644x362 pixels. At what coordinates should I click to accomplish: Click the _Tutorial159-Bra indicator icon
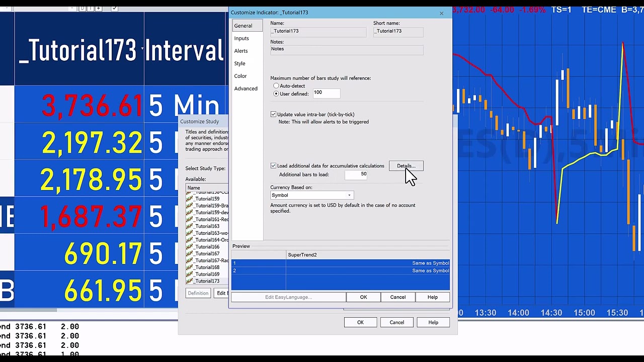tap(189, 206)
